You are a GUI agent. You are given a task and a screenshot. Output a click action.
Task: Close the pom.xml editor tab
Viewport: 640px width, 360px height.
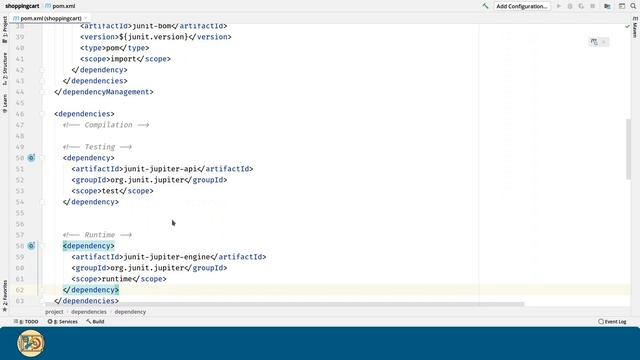86,18
